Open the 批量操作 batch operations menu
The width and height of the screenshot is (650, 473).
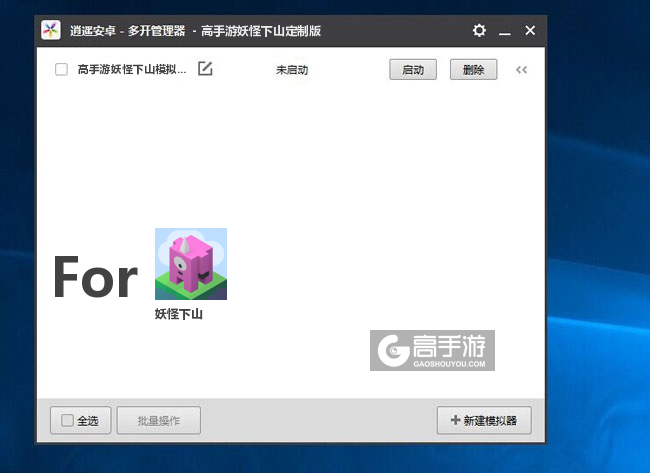[158, 421]
